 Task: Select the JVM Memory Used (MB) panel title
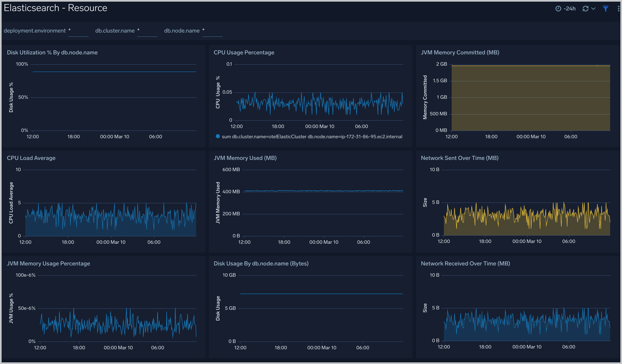pyautogui.click(x=245, y=158)
